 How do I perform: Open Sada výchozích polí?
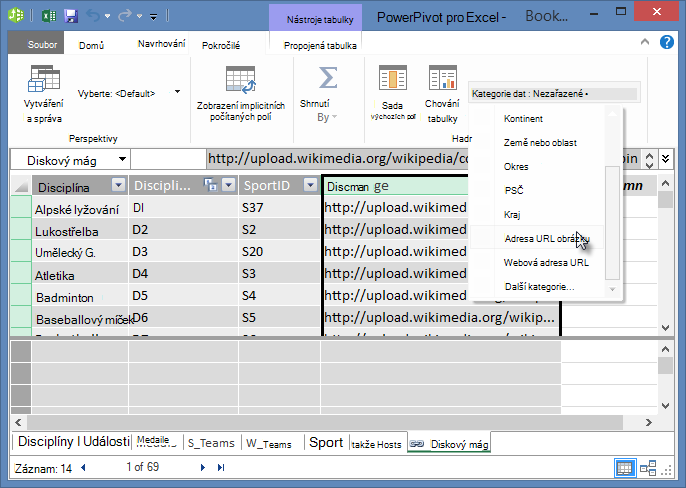tap(392, 93)
